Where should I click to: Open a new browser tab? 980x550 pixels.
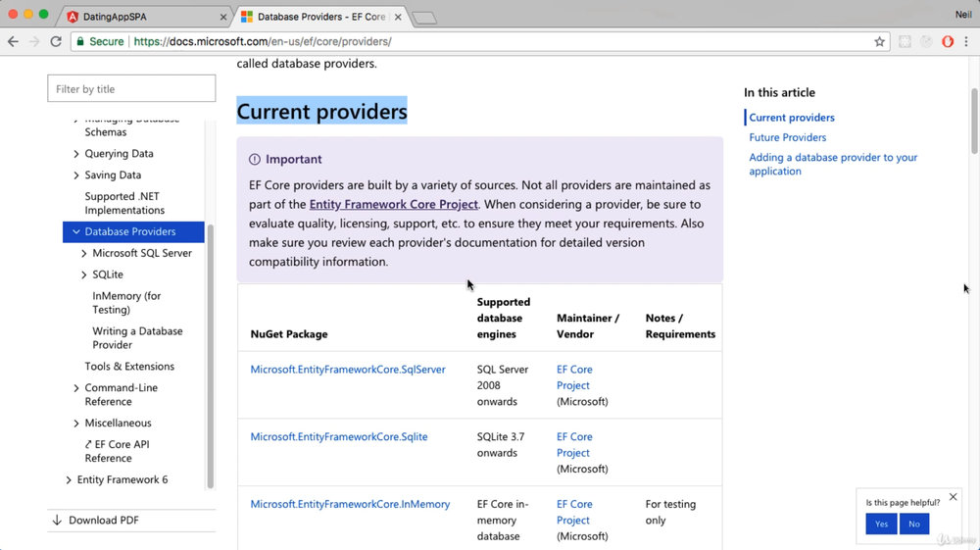pos(425,18)
